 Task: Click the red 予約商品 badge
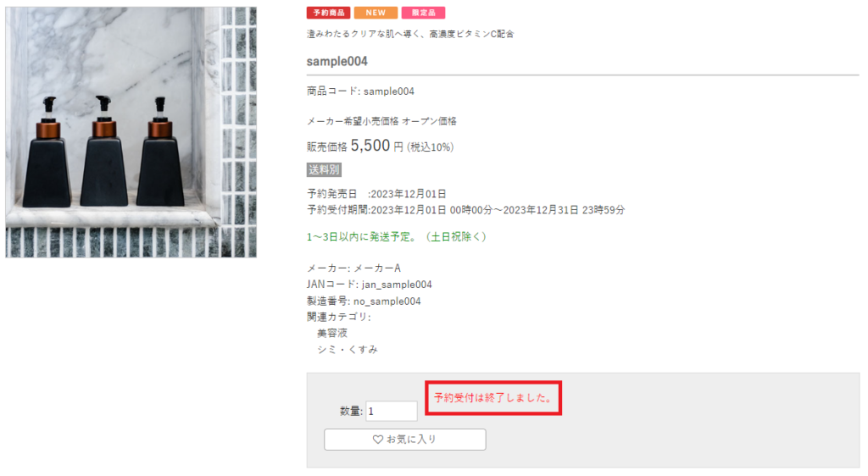328,13
